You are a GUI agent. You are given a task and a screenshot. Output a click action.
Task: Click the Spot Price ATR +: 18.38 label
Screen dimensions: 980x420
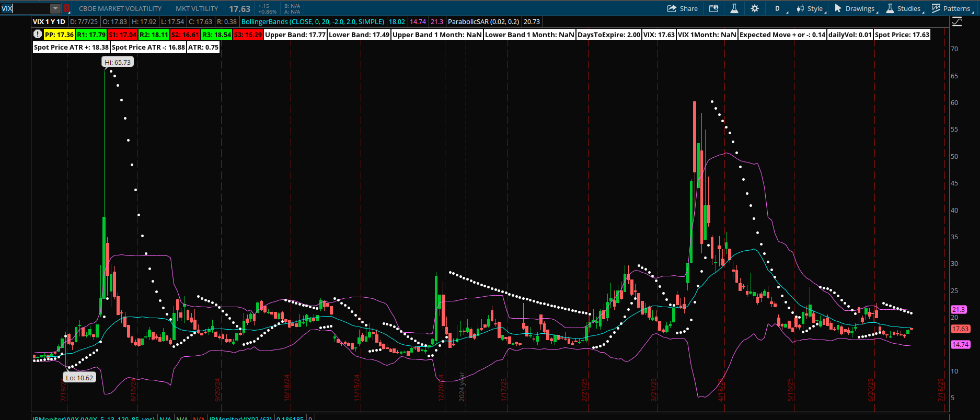pyautogui.click(x=71, y=47)
